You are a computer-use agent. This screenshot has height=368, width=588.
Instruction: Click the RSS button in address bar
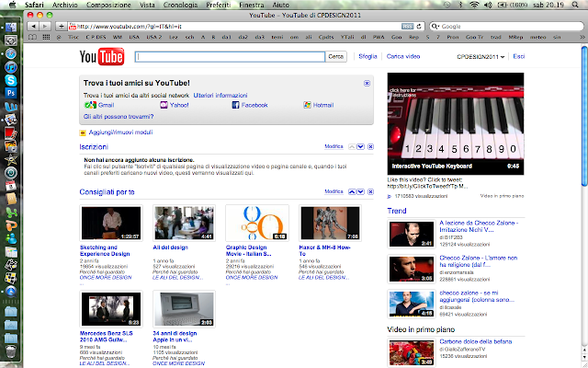(407, 27)
